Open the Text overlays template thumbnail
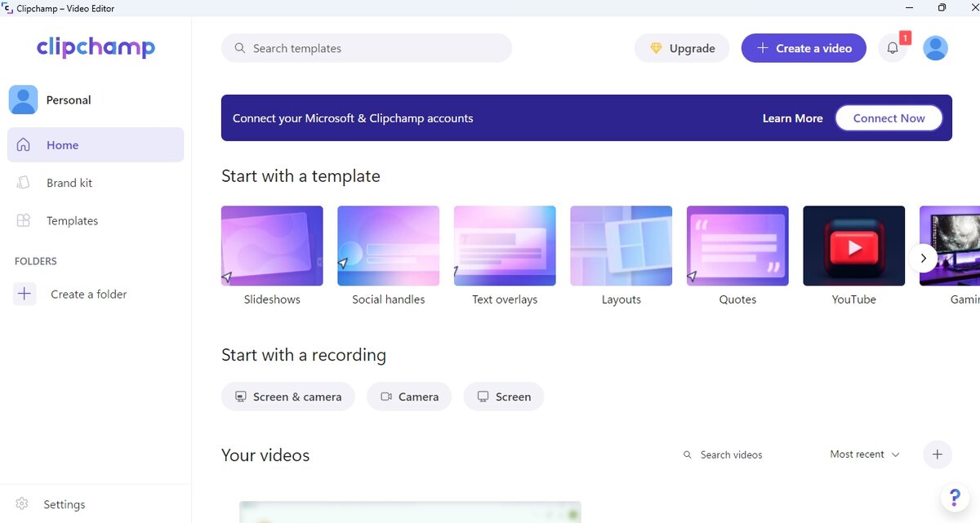This screenshot has width=980, height=523. point(505,246)
